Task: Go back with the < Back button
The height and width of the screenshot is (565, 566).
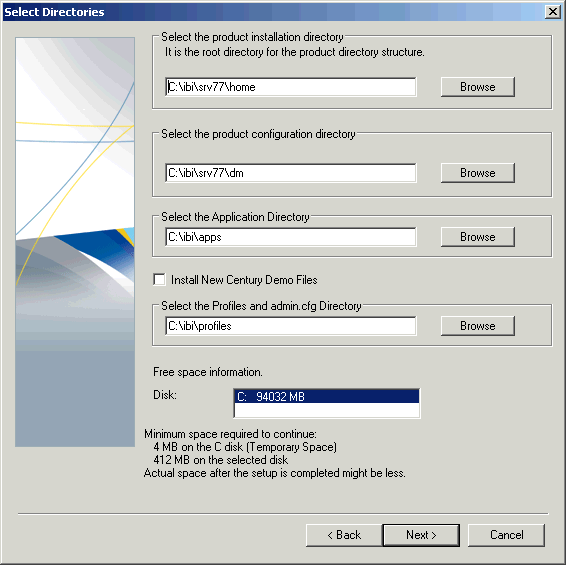Action: [344, 535]
